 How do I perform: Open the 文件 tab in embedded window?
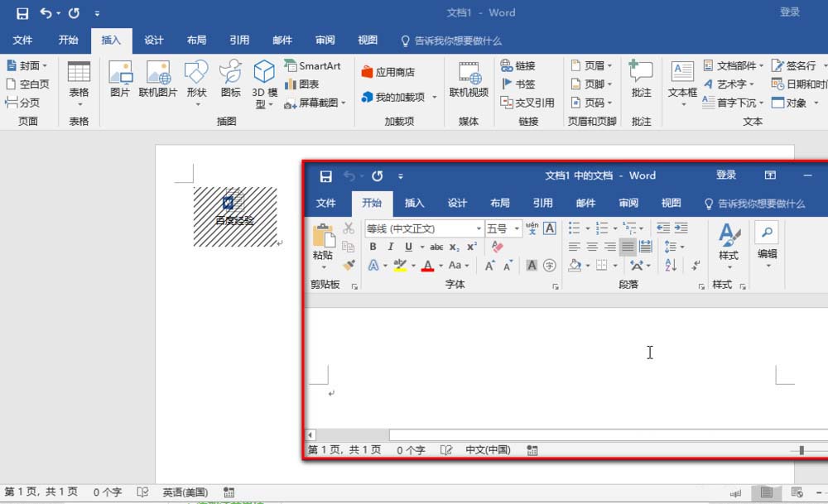click(326, 203)
